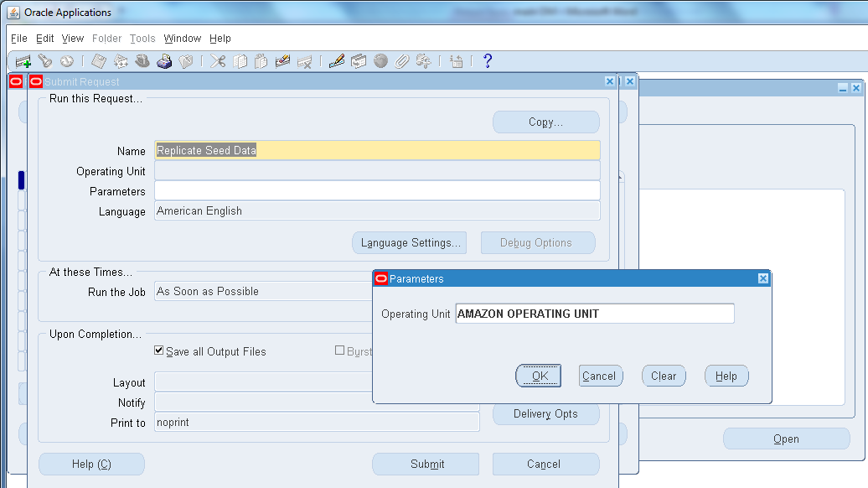Open the Folder menu

[x=107, y=39]
